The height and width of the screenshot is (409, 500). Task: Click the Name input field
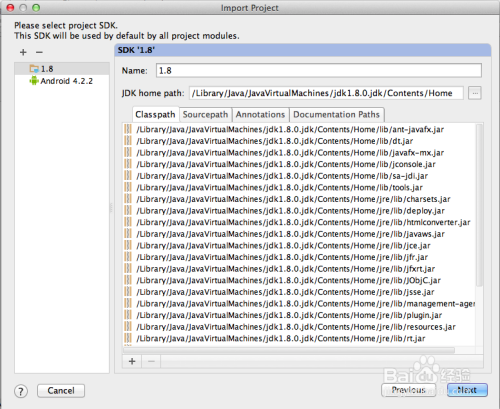[x=319, y=71]
